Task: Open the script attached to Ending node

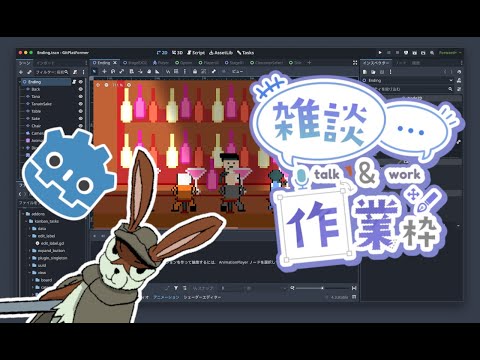Action: 74,82
